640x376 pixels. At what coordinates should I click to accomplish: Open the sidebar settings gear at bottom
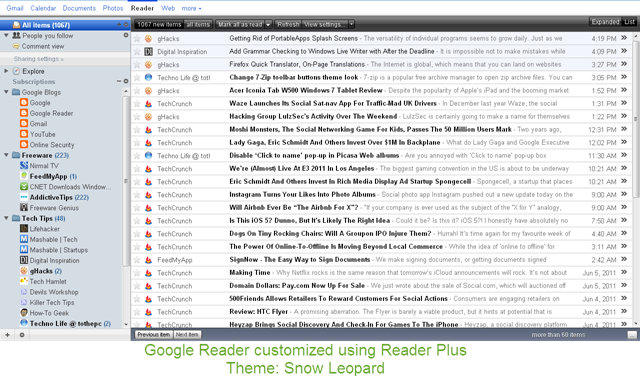point(22,335)
